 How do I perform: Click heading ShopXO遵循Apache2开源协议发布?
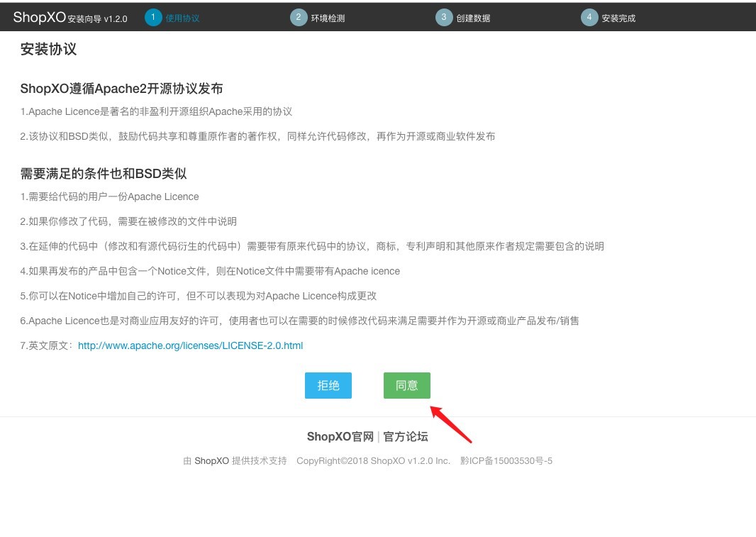[121, 89]
